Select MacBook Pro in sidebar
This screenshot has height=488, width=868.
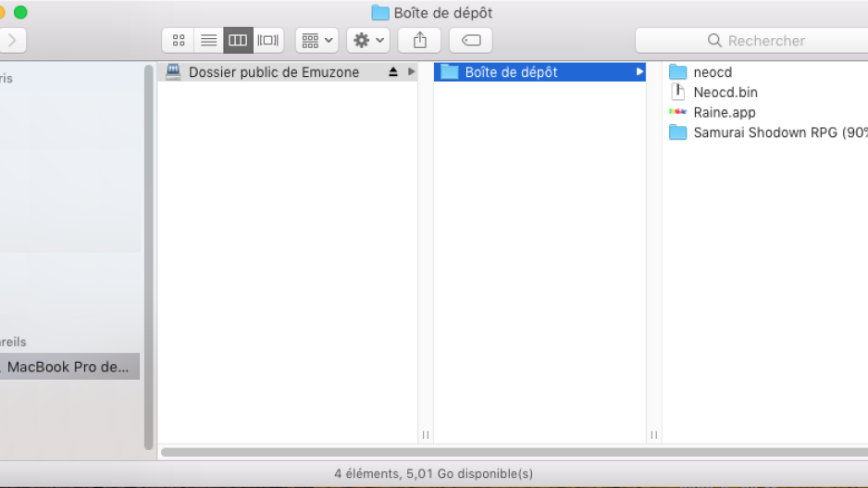(x=68, y=367)
